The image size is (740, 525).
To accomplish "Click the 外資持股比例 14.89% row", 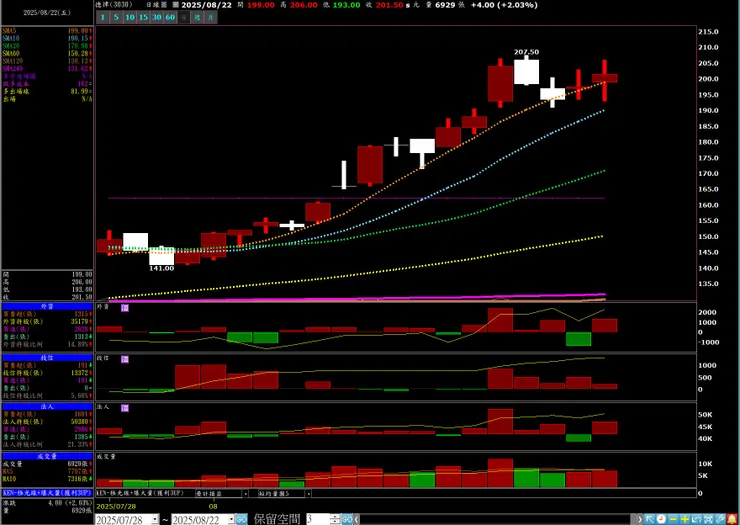I will (x=47, y=344).
